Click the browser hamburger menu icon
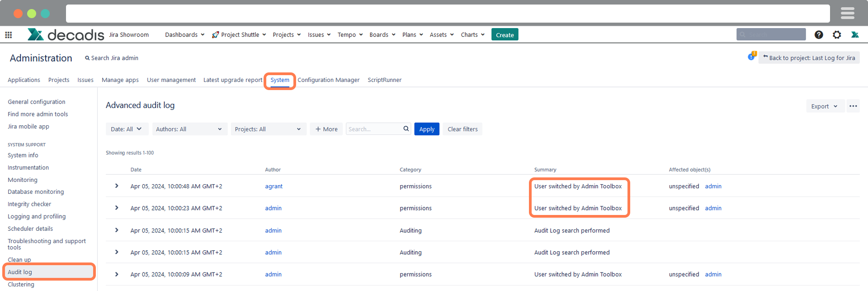 click(847, 14)
